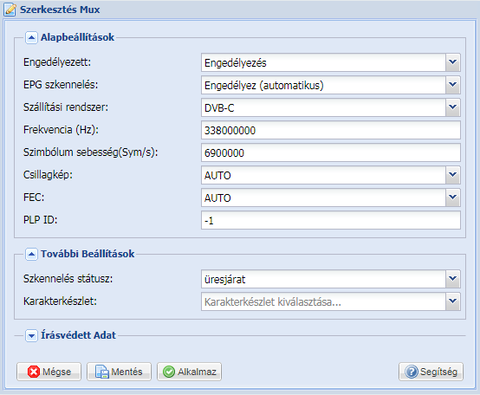Viewport: 480px width, 395px height.
Task: Click the Mégse cancel button
Action: click(49, 371)
